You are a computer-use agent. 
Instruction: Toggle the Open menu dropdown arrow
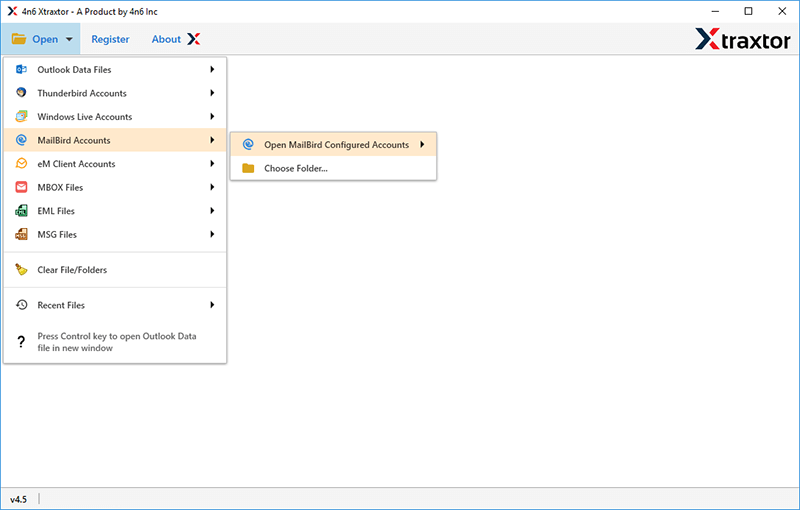pos(69,39)
